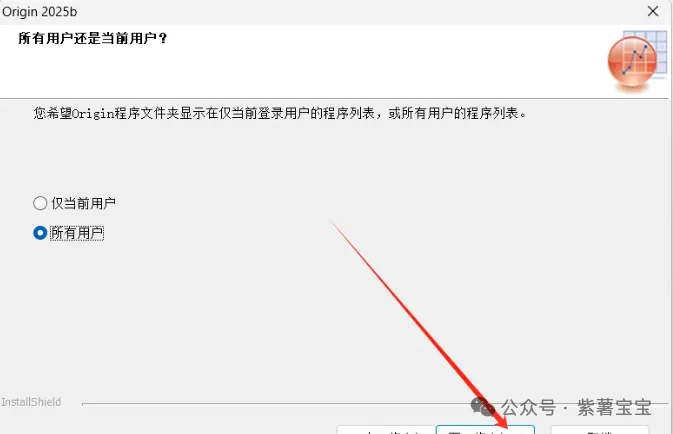Cancel the installation with 取消 button
Screen dimensions: 673x434
tap(600, 430)
